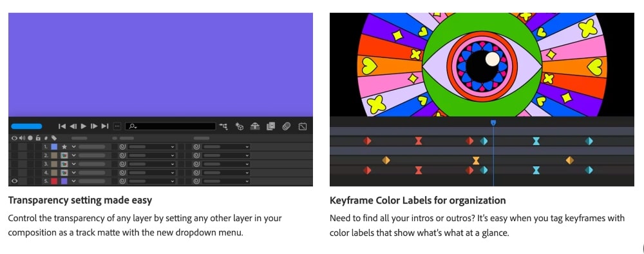Select the star shape icon on layer 1
The height and width of the screenshot is (254, 644).
64,146
